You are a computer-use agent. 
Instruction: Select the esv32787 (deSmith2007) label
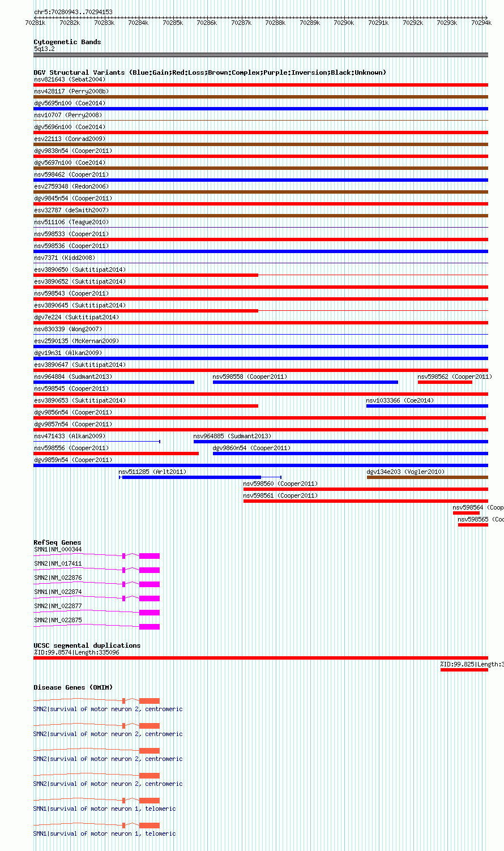71,211
